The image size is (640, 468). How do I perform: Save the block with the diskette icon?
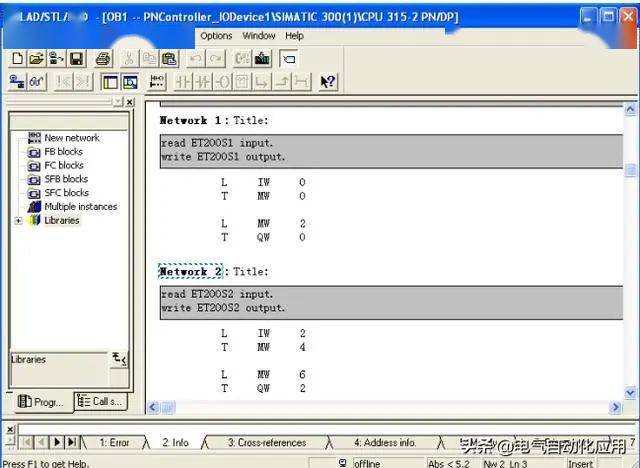coord(77,59)
